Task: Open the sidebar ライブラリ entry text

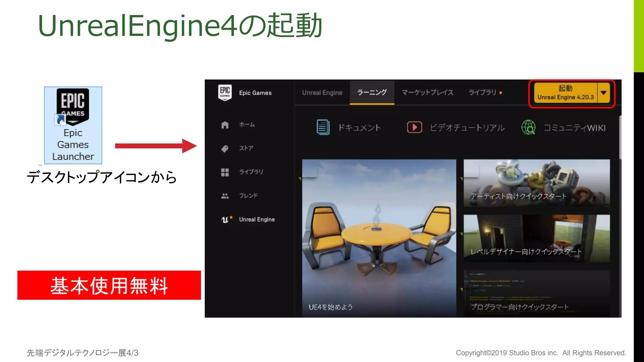Action: pos(251,172)
